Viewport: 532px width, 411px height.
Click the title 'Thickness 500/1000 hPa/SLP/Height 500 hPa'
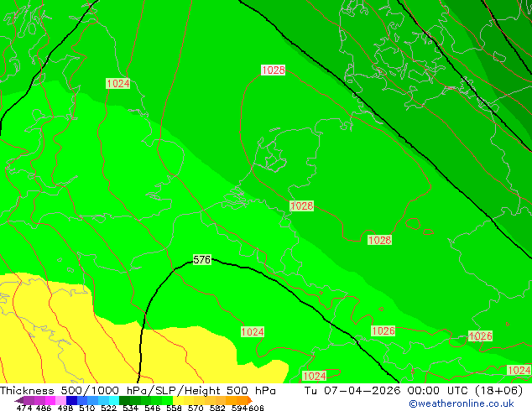138,391
